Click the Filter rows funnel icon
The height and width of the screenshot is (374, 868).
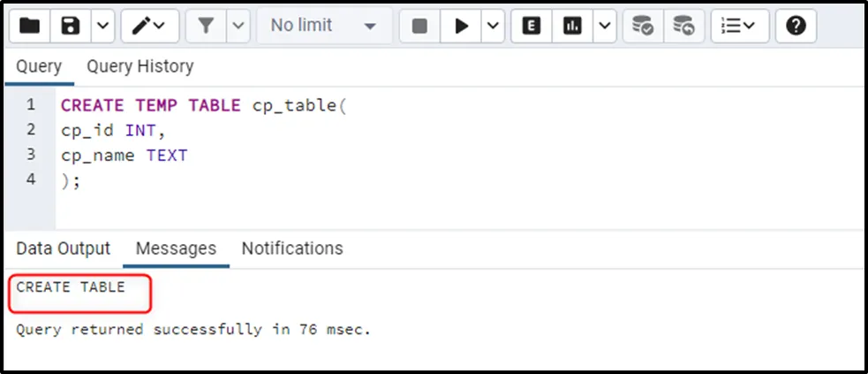(207, 27)
